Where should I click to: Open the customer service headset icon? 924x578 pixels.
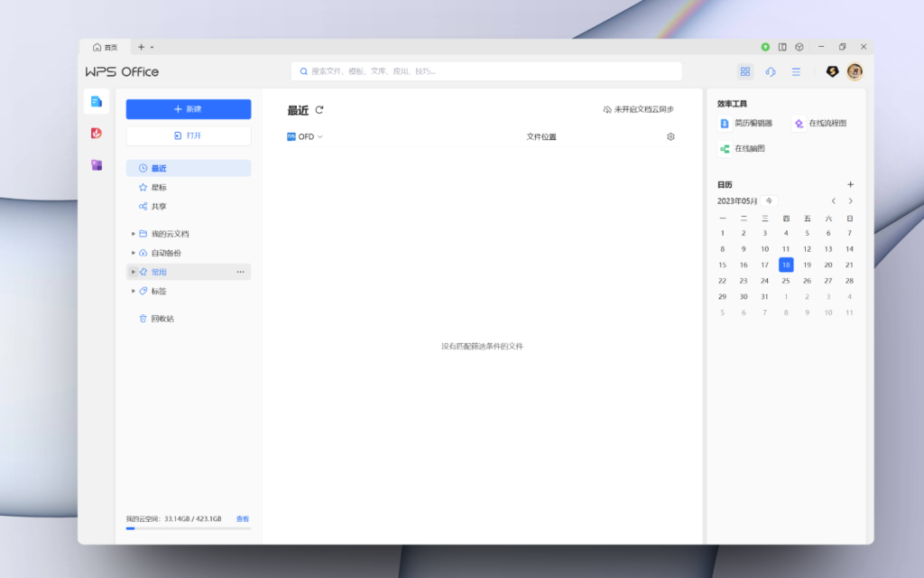pos(770,71)
